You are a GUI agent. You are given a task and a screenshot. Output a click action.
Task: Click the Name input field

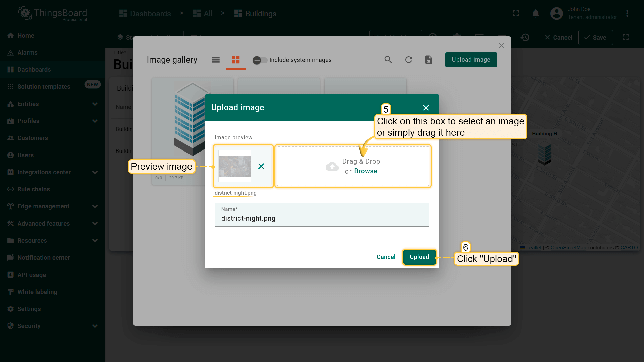[x=322, y=218]
